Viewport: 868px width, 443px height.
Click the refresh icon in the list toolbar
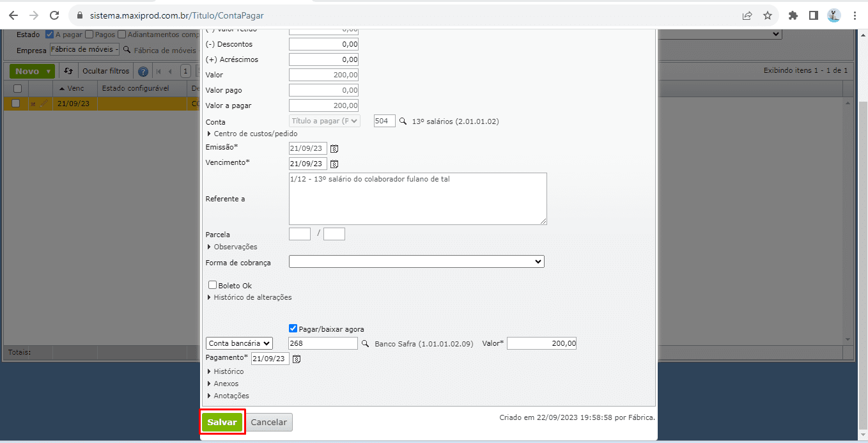(x=68, y=72)
